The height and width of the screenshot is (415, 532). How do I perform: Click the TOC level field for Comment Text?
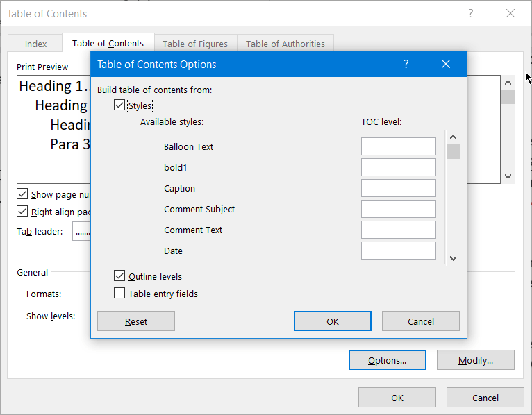point(399,230)
